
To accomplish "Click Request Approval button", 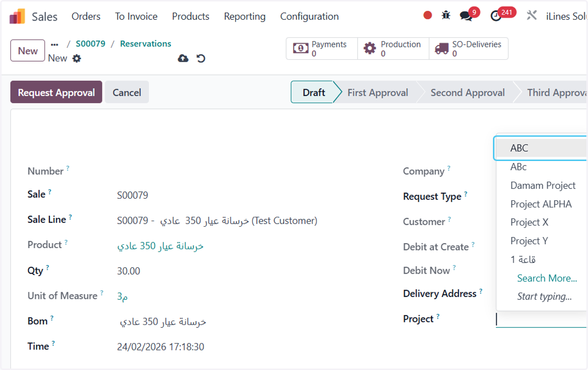I will point(56,92).
